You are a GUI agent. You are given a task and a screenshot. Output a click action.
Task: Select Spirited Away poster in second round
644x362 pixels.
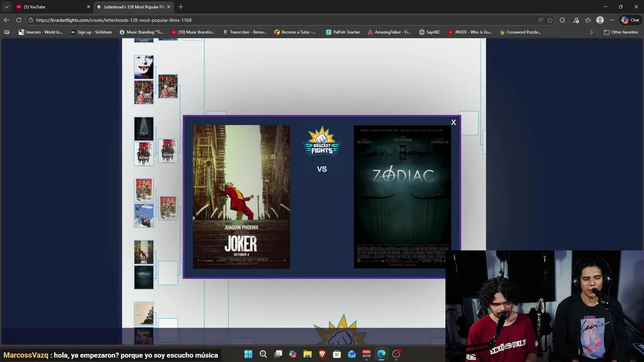168,86
